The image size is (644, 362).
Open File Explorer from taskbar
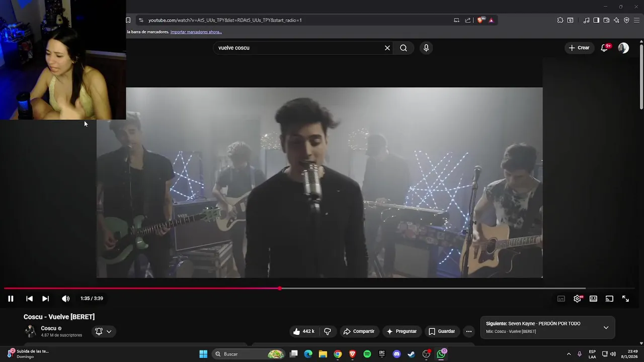pos(323,354)
